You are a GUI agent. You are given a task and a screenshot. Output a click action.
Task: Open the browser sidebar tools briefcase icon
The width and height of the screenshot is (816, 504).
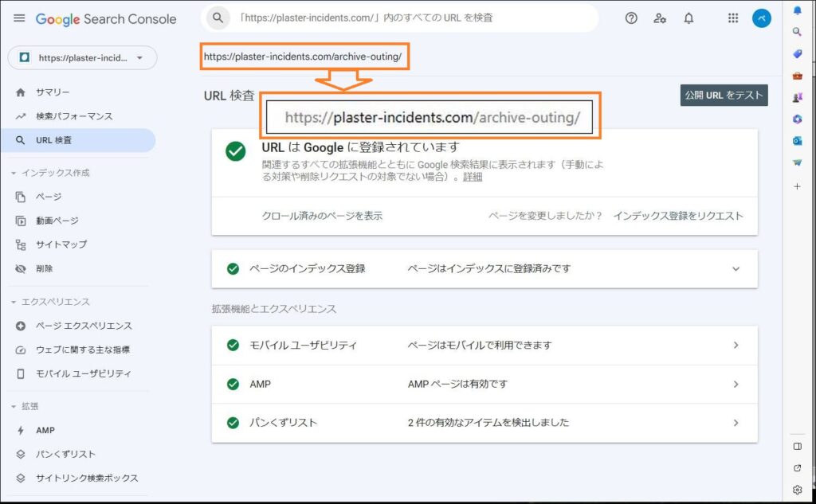tap(797, 76)
